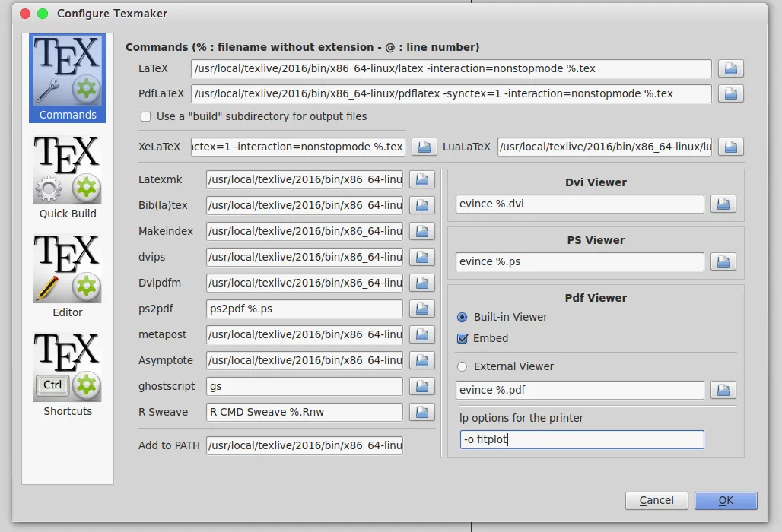This screenshot has height=532, width=782.
Task: Edit the ghostscript command field
Action: click(x=305, y=386)
